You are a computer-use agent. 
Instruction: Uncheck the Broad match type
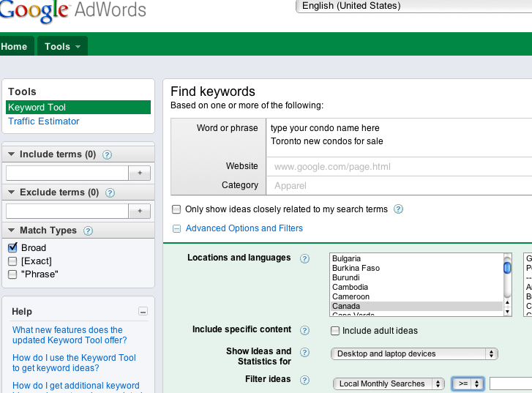(x=12, y=247)
